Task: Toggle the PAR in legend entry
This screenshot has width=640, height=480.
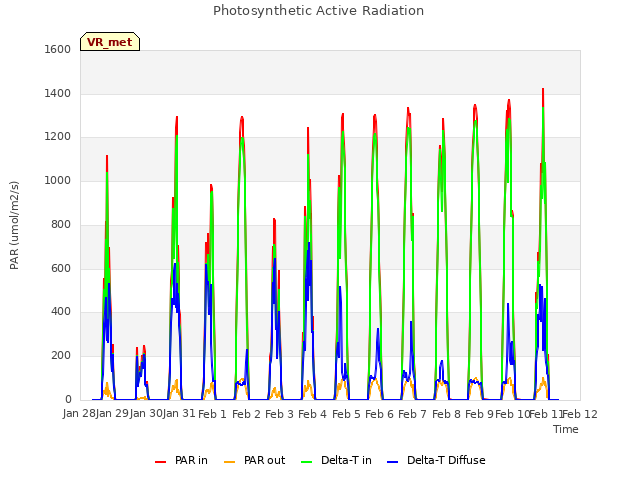Action: click(x=181, y=460)
